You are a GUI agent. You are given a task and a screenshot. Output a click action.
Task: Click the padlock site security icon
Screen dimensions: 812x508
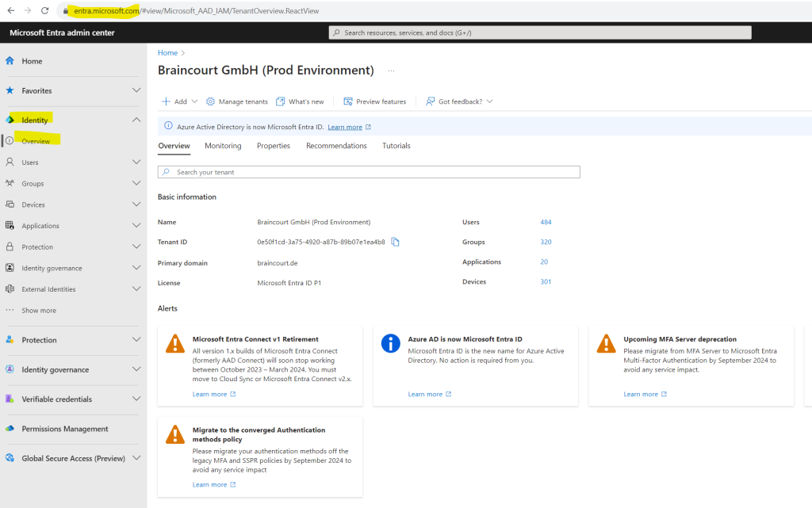point(65,11)
